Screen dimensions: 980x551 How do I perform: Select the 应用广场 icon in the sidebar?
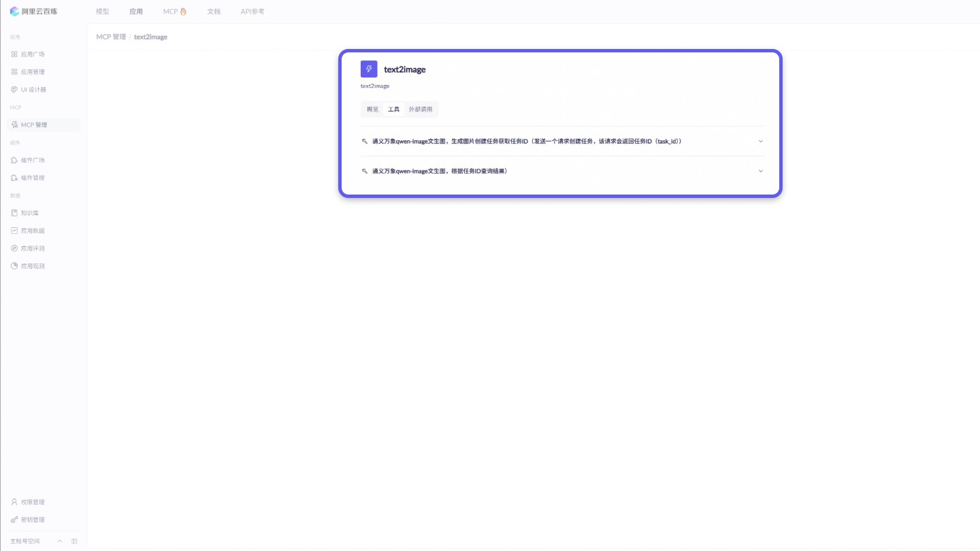tap(14, 54)
